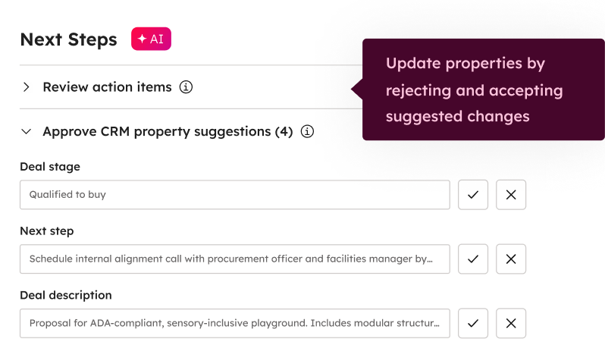
Task: Reject the Deal stage suggestion X
Action: (511, 195)
